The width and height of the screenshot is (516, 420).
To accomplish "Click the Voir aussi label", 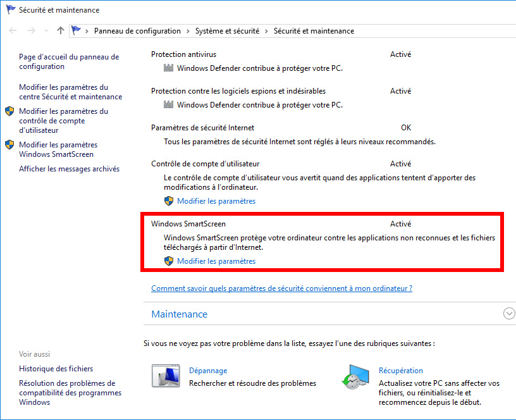I will coord(35,354).
